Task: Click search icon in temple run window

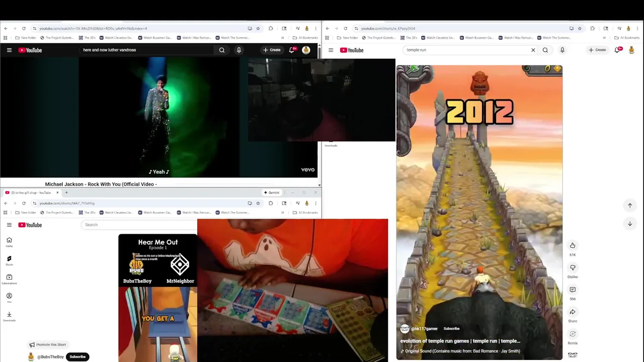Action: 545,50
